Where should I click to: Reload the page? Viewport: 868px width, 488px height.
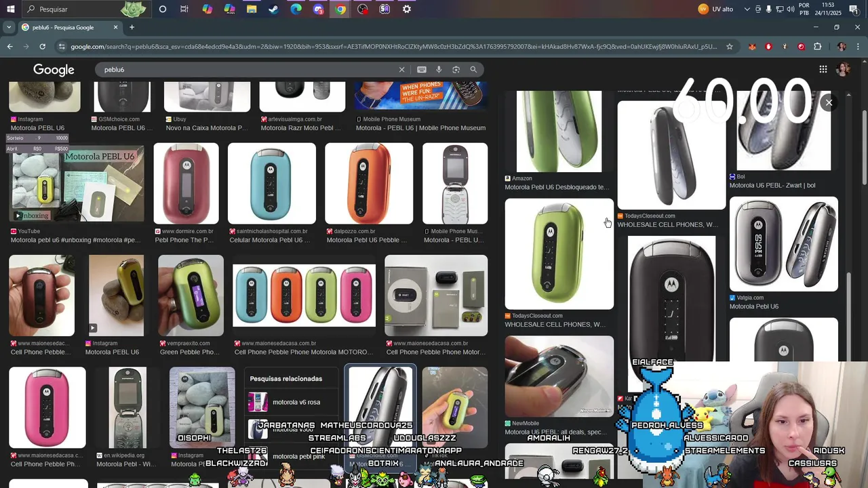pos(42,47)
